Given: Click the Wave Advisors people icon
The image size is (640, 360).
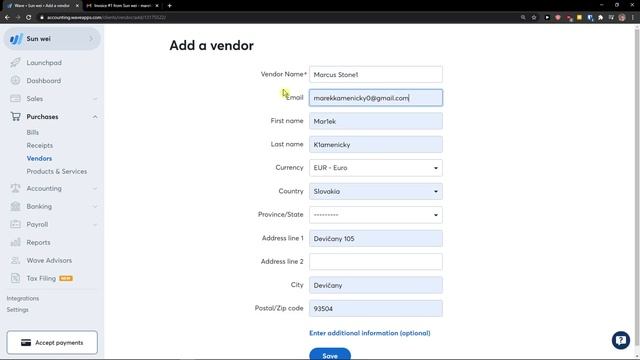Looking at the screenshot, I should coord(16,260).
